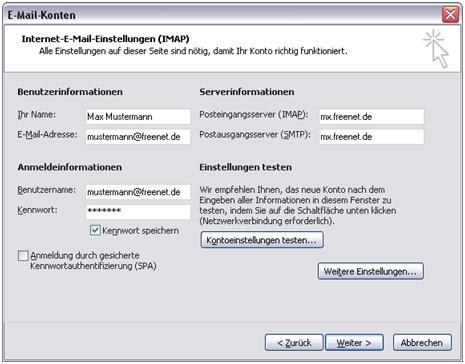The image size is (465, 364).
Task: Cancel the wizard via Abbrechen
Action: point(422,343)
